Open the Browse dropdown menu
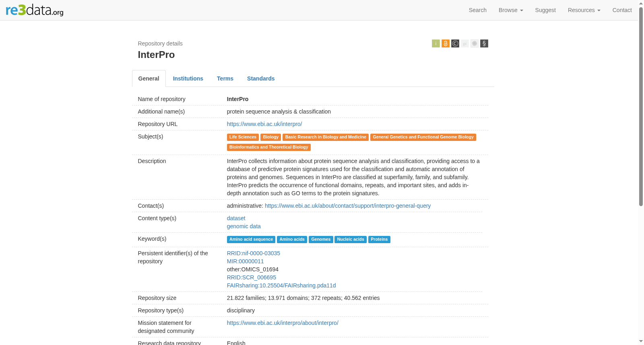Image resolution: width=644 pixels, height=345 pixels. [510, 10]
